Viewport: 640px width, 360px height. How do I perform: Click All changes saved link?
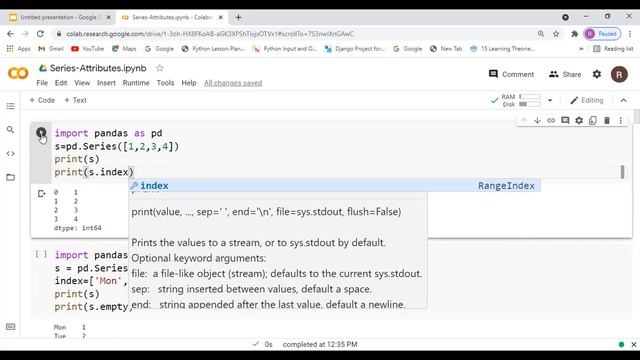click(233, 83)
